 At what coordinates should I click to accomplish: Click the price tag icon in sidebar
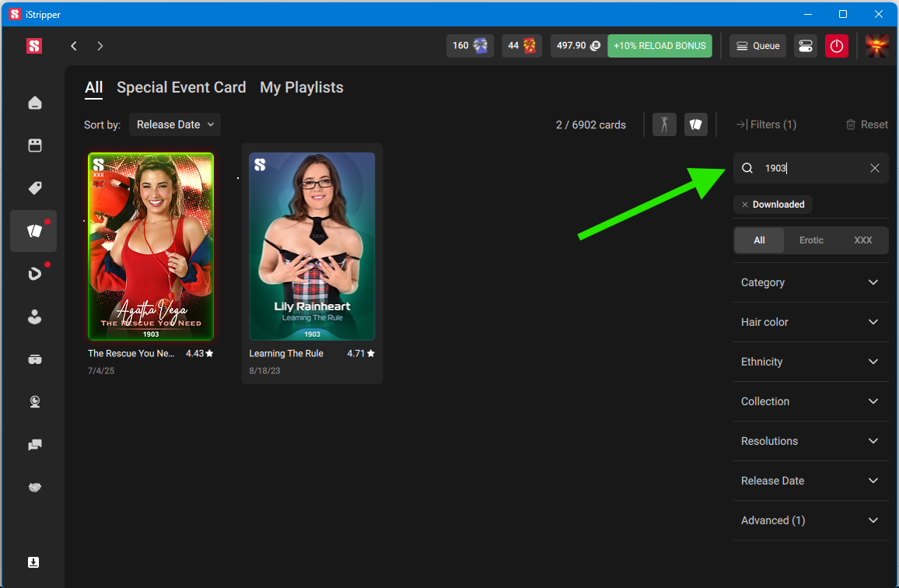pos(34,188)
